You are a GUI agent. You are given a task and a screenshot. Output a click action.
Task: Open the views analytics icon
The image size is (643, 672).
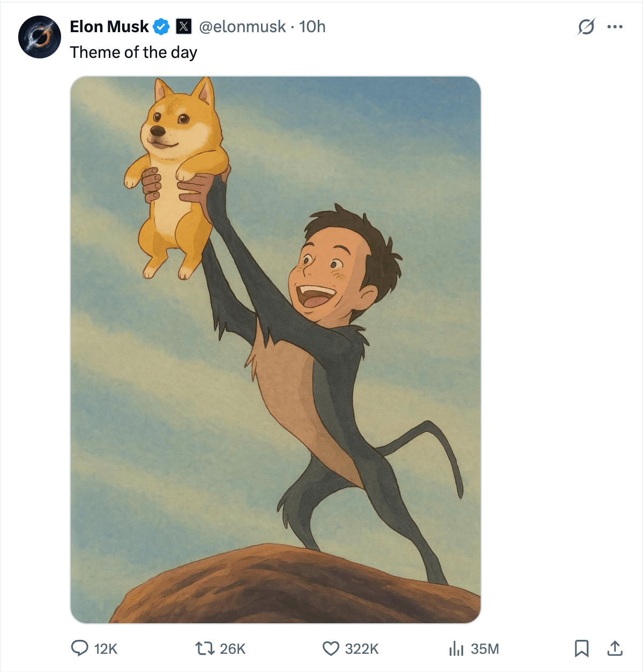pos(456,649)
